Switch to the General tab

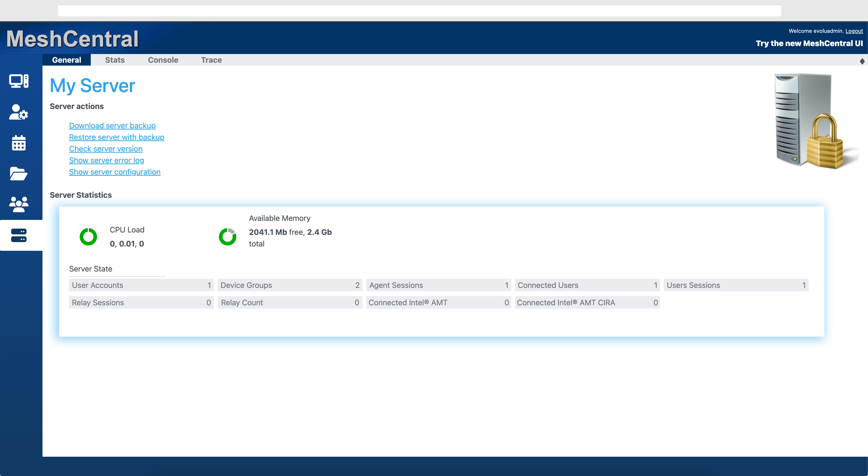tap(67, 60)
